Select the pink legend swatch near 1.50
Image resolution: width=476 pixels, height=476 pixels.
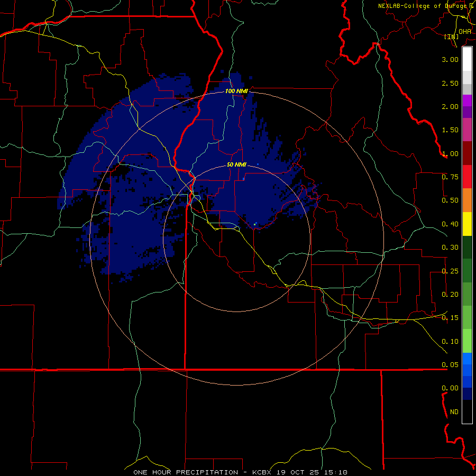pos(467,130)
